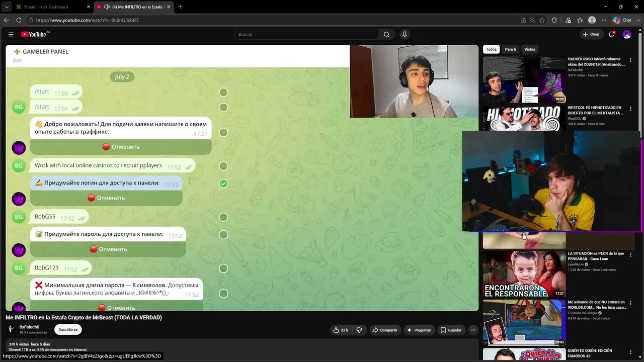Click the Guardar save button
The height and width of the screenshot is (362, 644).
point(451,330)
